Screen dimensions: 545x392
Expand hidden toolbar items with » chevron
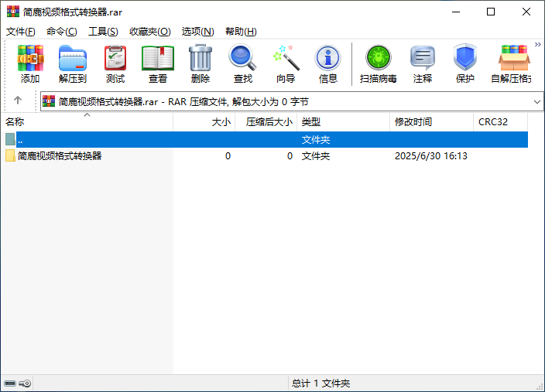point(538,44)
